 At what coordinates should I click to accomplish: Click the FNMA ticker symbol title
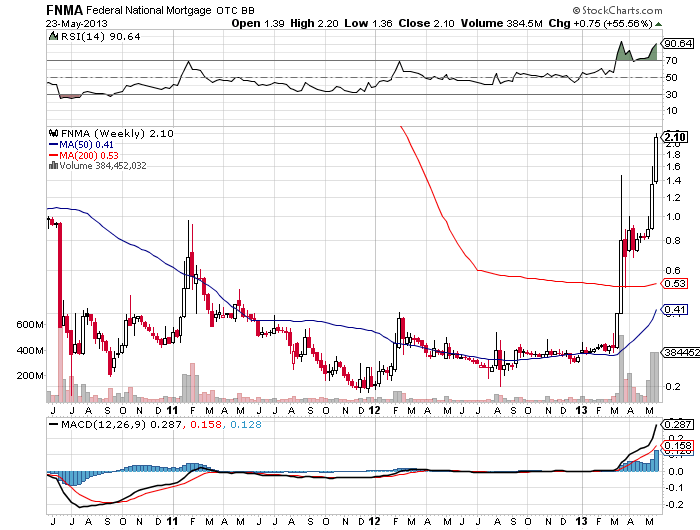point(64,10)
